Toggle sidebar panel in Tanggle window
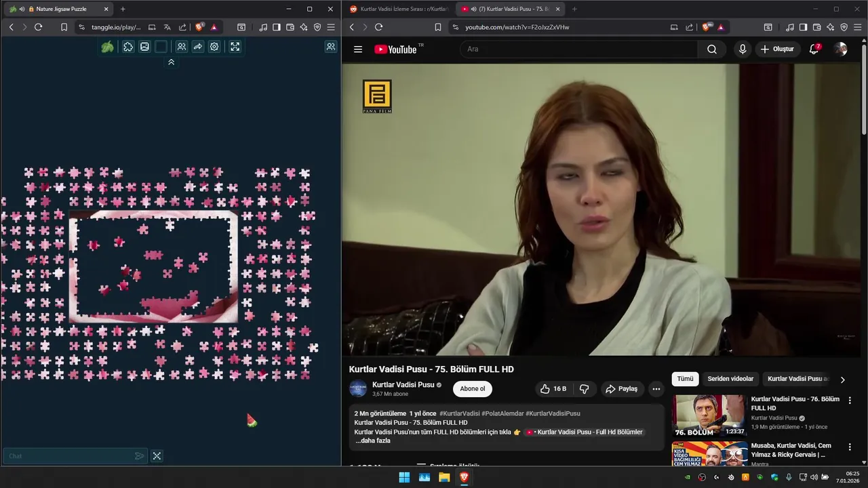868x488 pixels. pyautogui.click(x=277, y=27)
